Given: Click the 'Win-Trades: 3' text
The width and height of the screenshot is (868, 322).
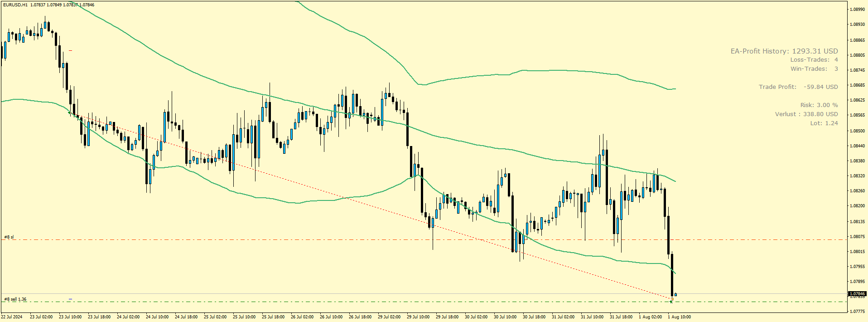Looking at the screenshot, I should pyautogui.click(x=814, y=69).
